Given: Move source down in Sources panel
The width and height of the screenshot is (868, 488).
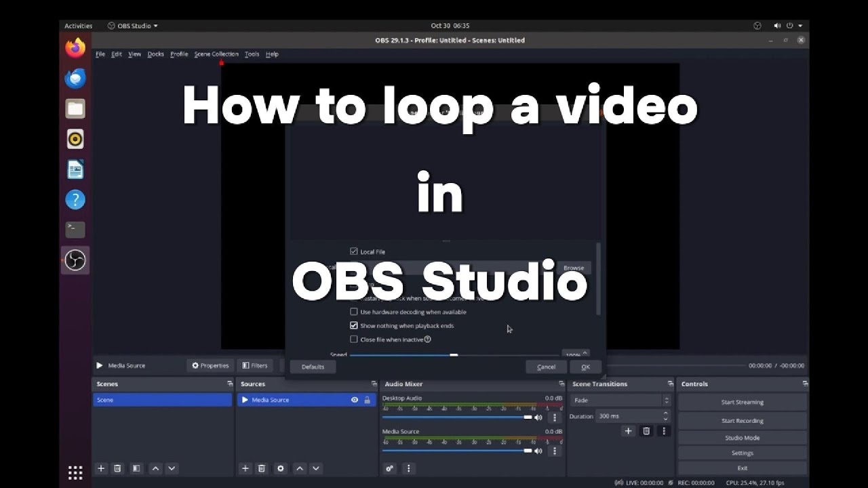Looking at the screenshot, I should pos(315,468).
